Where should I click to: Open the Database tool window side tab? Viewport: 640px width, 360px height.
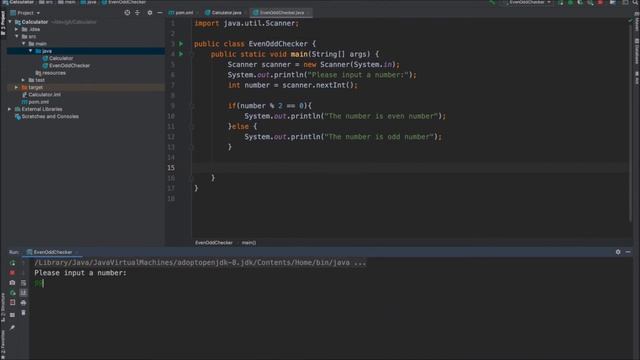coord(637,51)
